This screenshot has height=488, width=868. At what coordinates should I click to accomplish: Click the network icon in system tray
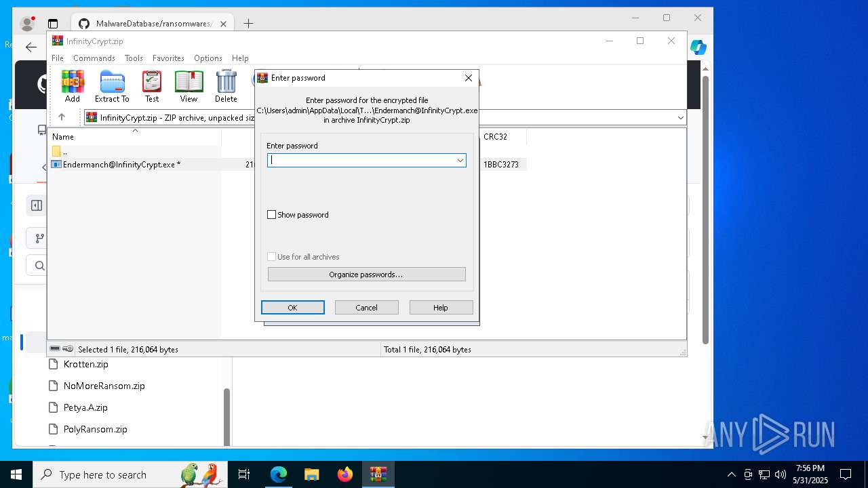pyautogui.click(x=764, y=474)
